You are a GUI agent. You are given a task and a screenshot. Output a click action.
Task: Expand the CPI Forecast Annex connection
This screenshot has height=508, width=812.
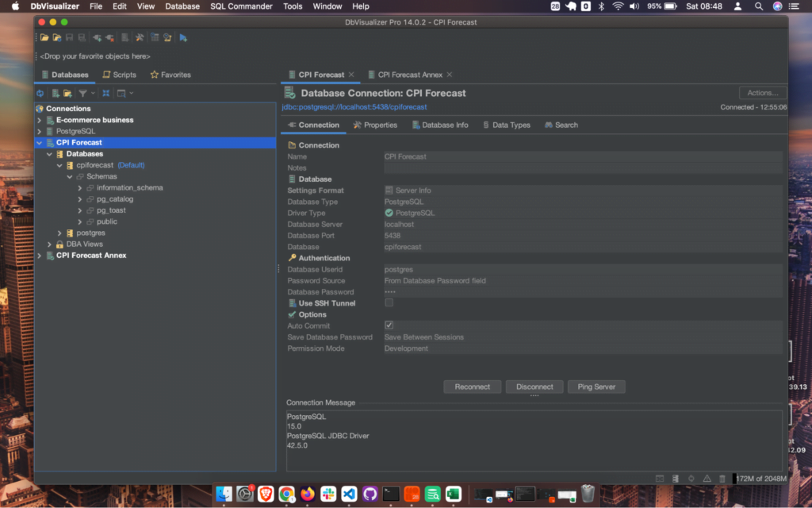[40, 256]
